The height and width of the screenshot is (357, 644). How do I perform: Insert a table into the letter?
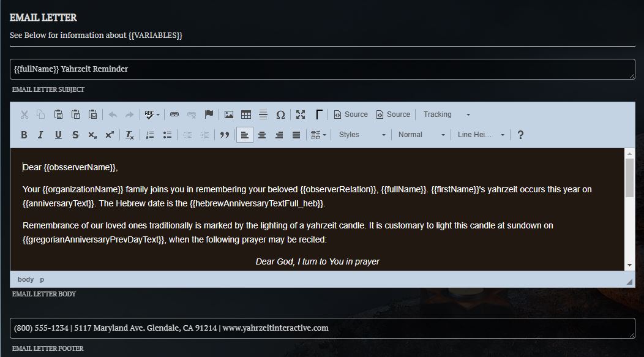pyautogui.click(x=246, y=115)
